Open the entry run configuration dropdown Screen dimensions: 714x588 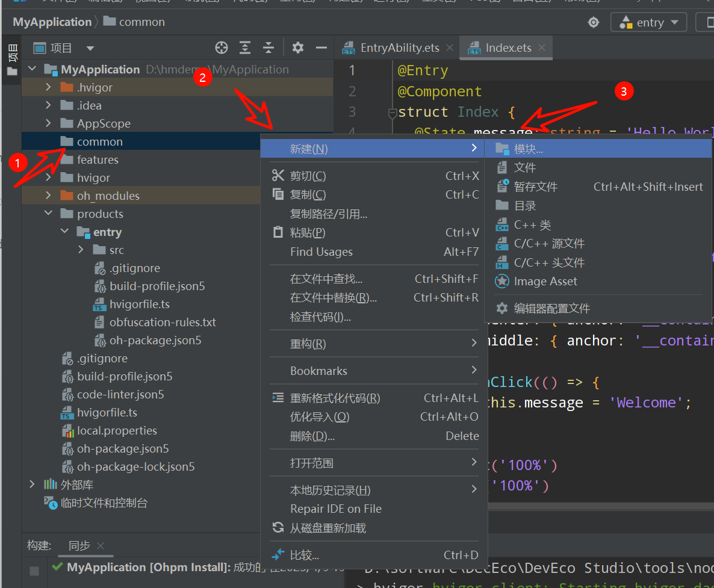tap(648, 22)
